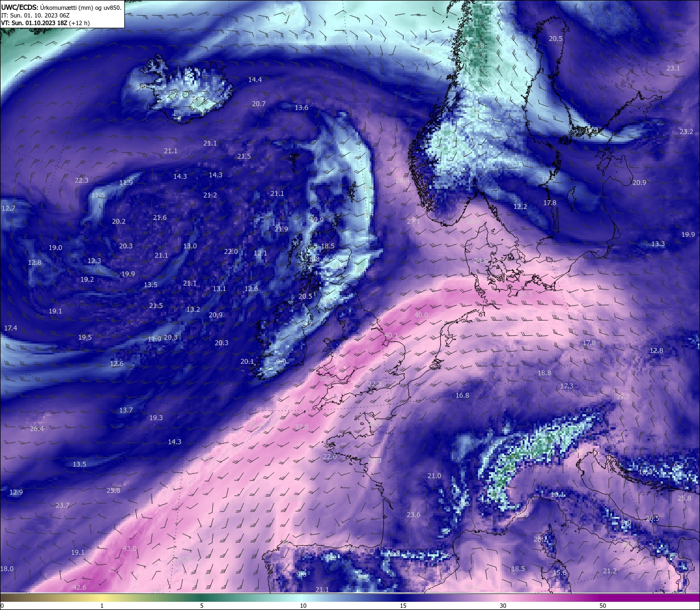This screenshot has height=610, width=700.
Task: Click the value 12.9 on the map
Action: pyautogui.click(x=16, y=492)
